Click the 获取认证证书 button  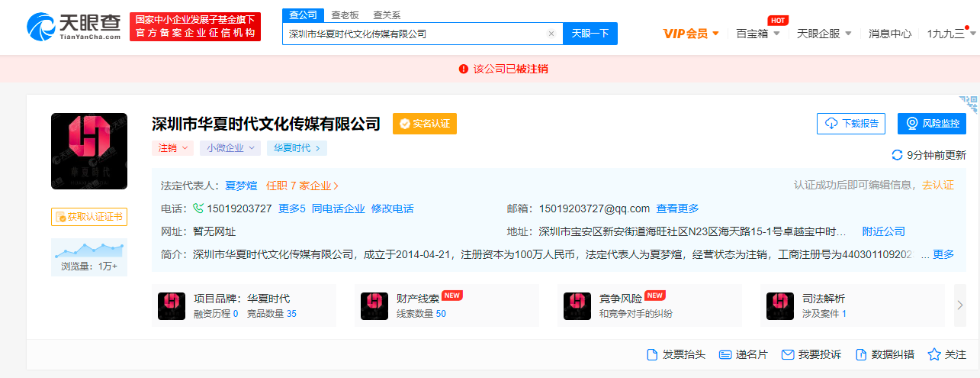[x=89, y=217]
